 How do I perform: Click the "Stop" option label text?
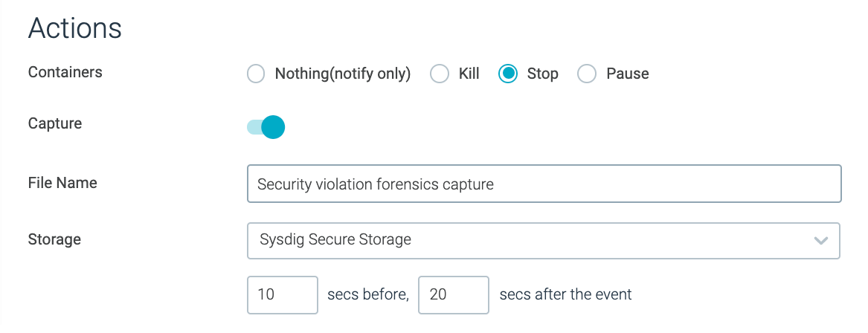[x=543, y=74]
